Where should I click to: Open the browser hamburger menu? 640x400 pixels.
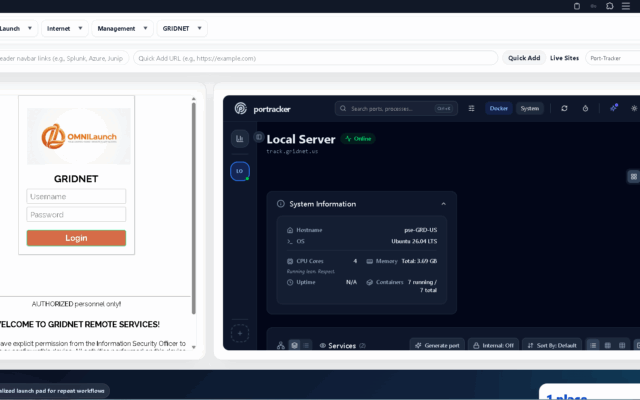coord(626,6)
